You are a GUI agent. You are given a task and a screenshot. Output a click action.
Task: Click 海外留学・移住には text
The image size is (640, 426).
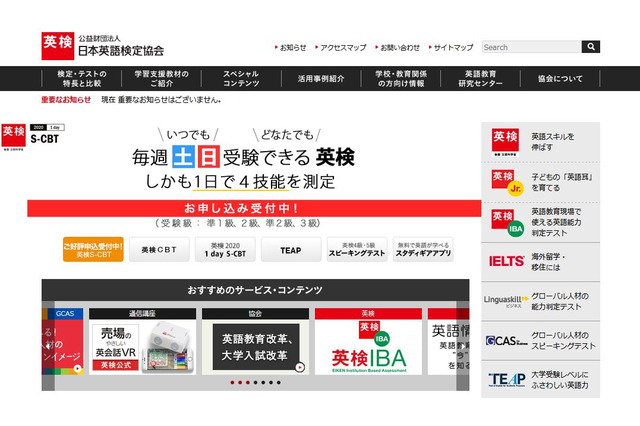(548, 262)
